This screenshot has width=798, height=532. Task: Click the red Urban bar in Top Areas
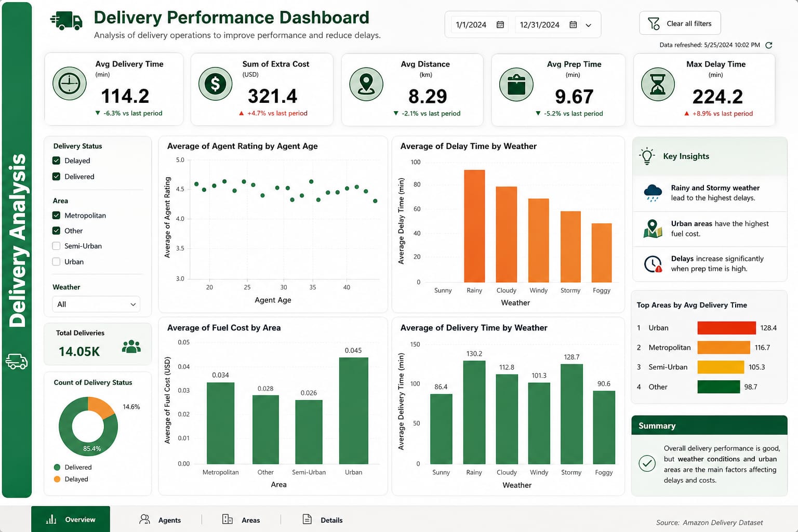click(x=726, y=328)
